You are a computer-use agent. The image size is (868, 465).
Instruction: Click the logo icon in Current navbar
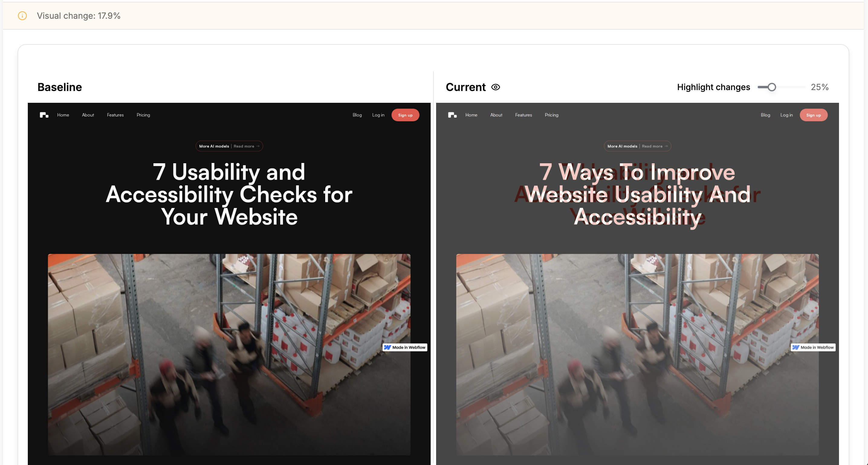click(x=452, y=115)
